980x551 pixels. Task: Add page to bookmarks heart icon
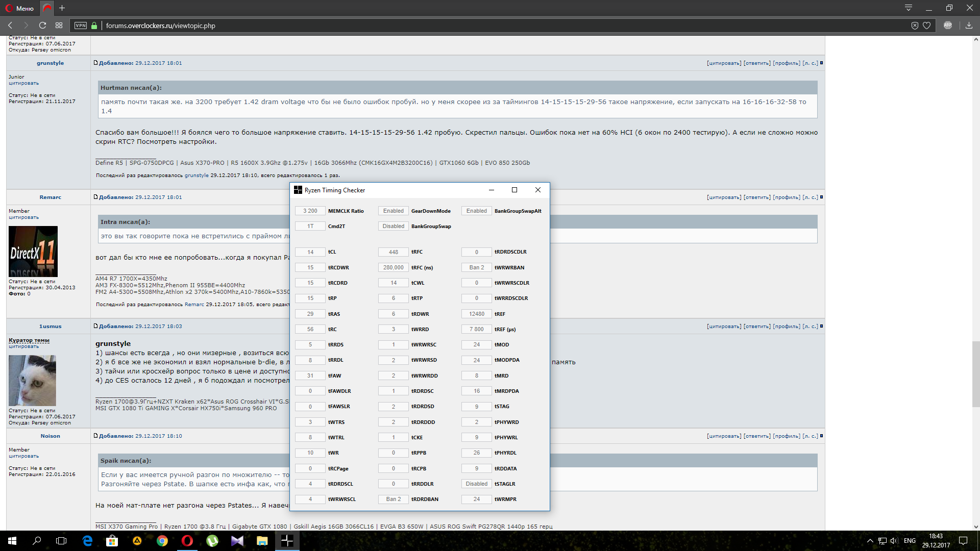[x=926, y=26]
